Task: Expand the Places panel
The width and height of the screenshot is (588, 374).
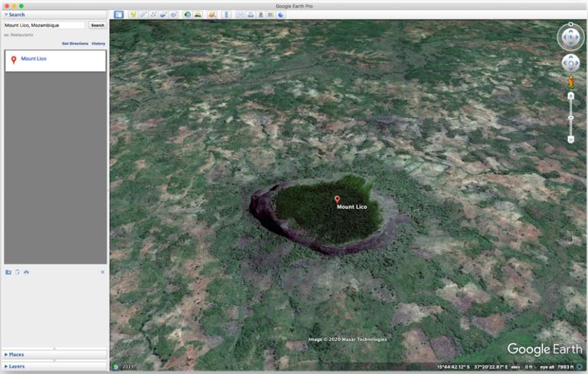Action: point(54,354)
